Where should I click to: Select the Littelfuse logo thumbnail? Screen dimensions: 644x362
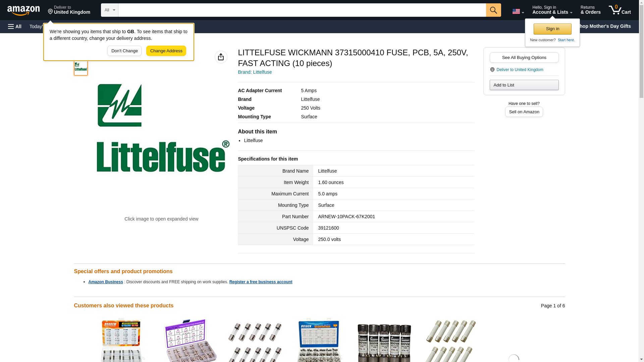point(80,67)
